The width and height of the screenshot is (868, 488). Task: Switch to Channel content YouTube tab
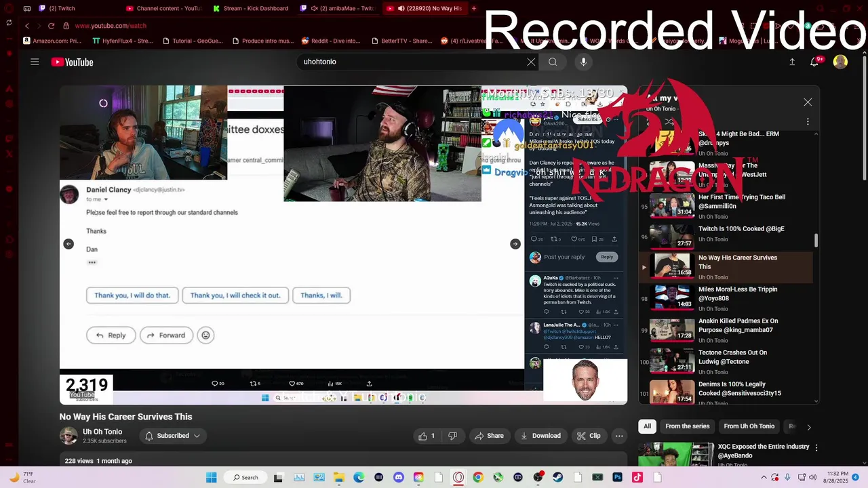pos(163,8)
